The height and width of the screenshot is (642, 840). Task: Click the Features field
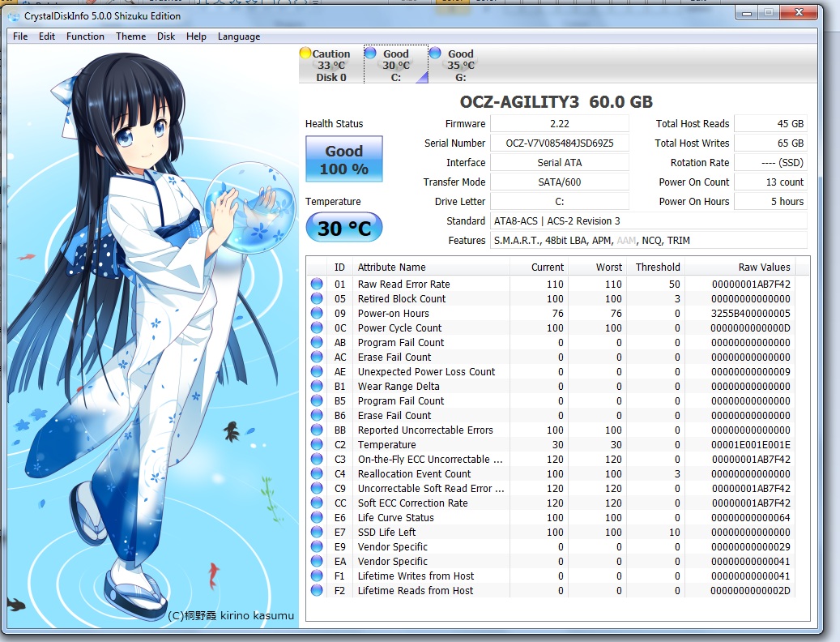[x=648, y=241]
